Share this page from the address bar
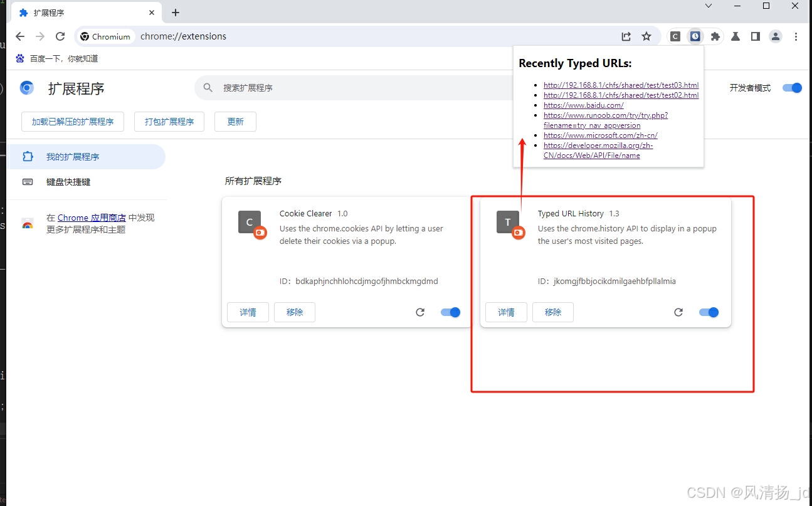Screen dimensions: 812x506 [626, 36]
